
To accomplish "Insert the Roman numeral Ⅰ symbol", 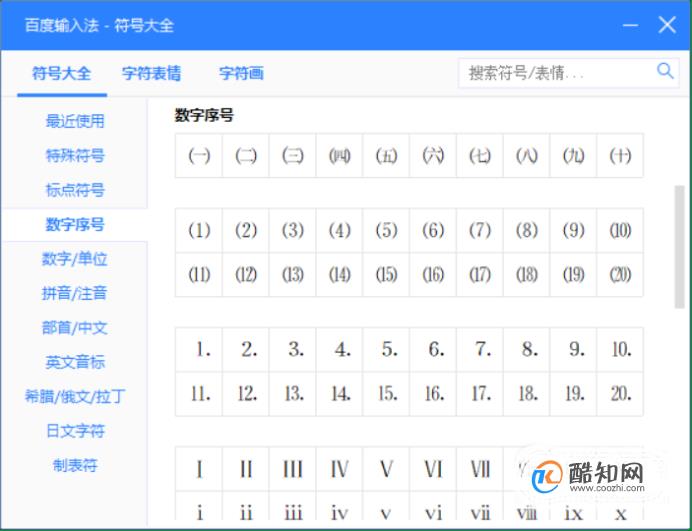I will [199, 469].
